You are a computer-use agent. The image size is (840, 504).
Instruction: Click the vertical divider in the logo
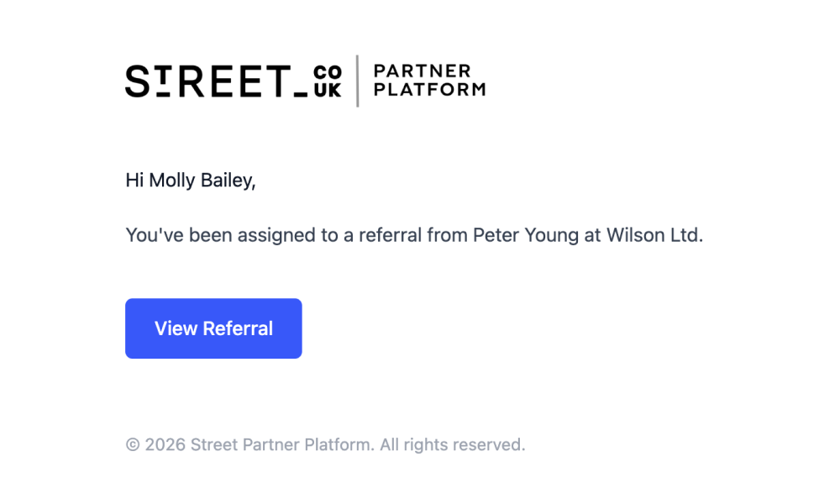pos(358,81)
